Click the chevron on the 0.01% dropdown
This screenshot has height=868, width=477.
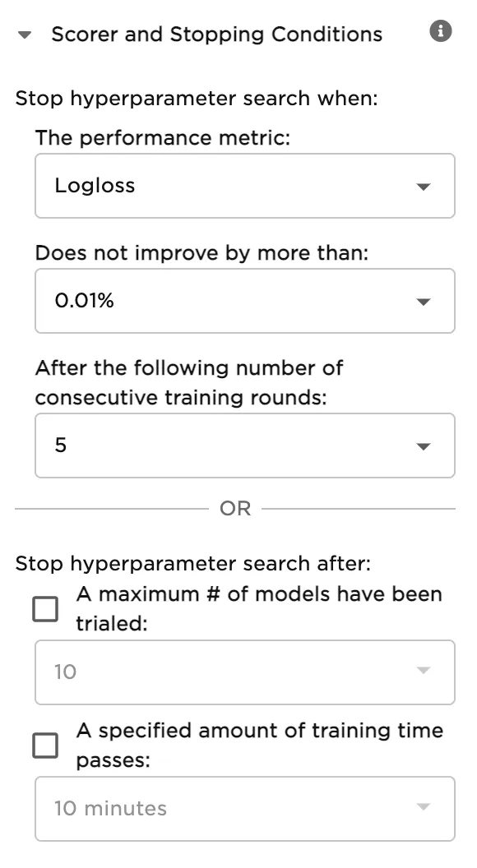click(423, 301)
